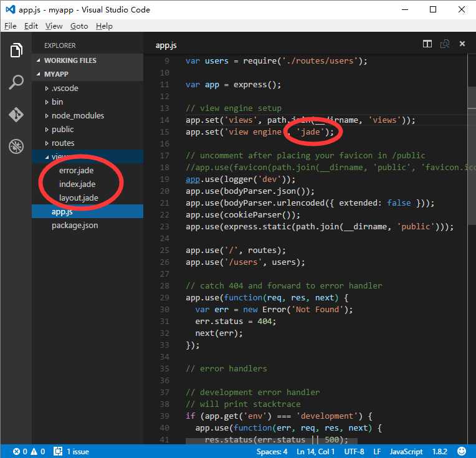Expand the bin folder
The width and height of the screenshot is (476, 458).
[x=47, y=102]
